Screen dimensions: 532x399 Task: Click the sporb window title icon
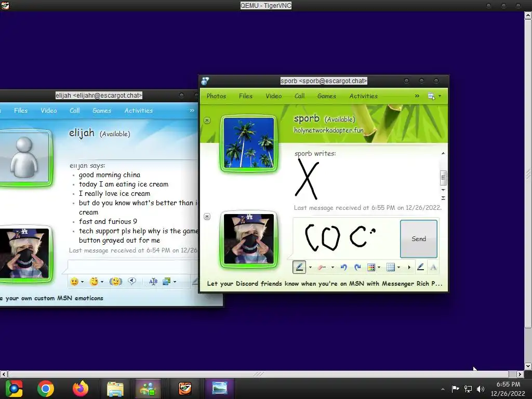[x=205, y=81]
